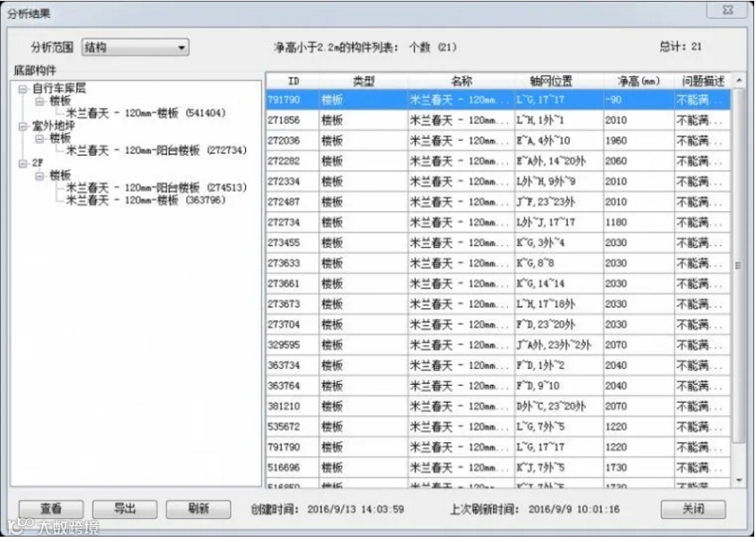Click the table scrollbar down arrow
The height and width of the screenshot is (542, 756).
click(739, 480)
